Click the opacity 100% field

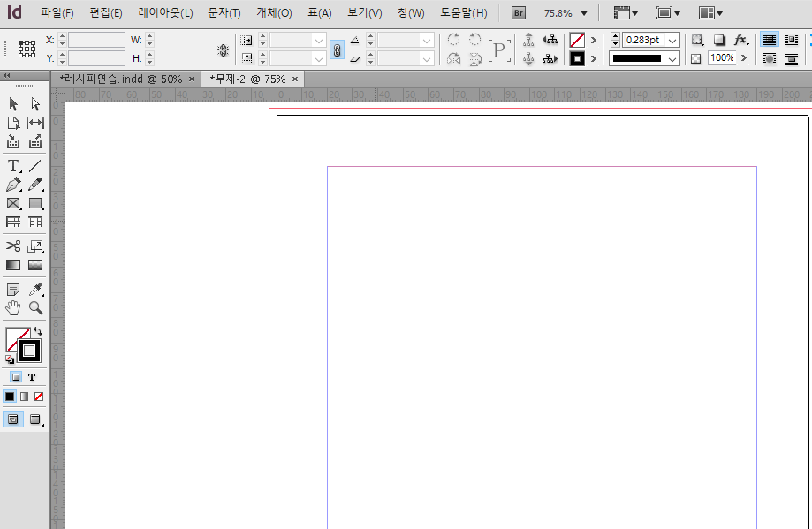point(722,58)
